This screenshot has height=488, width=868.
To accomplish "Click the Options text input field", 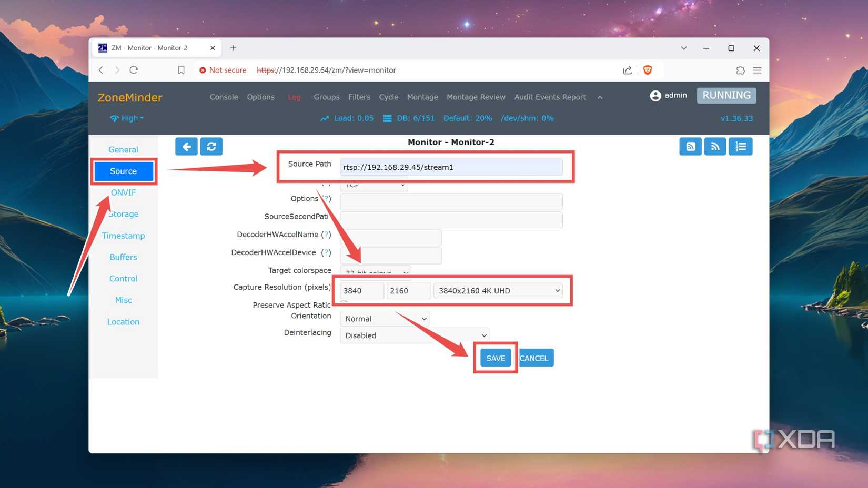I will click(451, 201).
